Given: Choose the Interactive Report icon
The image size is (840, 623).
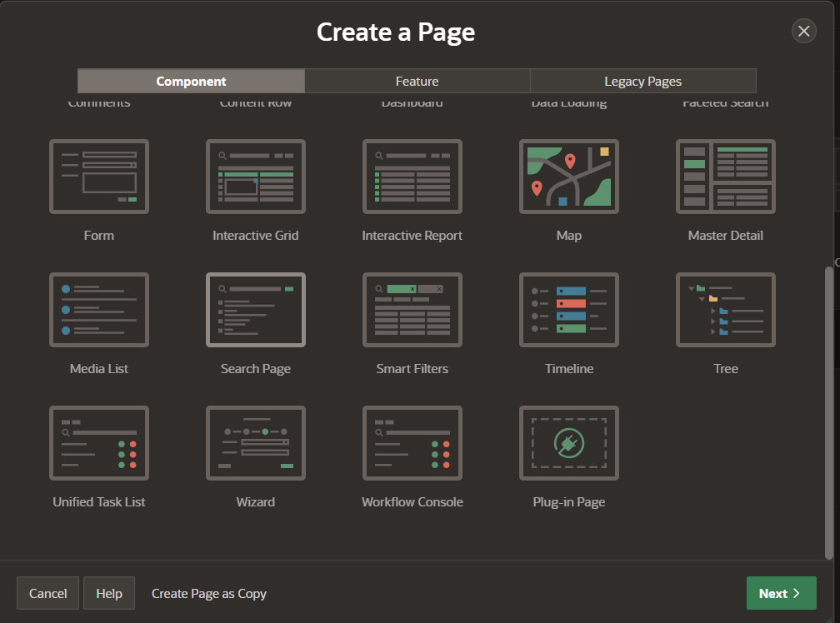Looking at the screenshot, I should pos(412,177).
